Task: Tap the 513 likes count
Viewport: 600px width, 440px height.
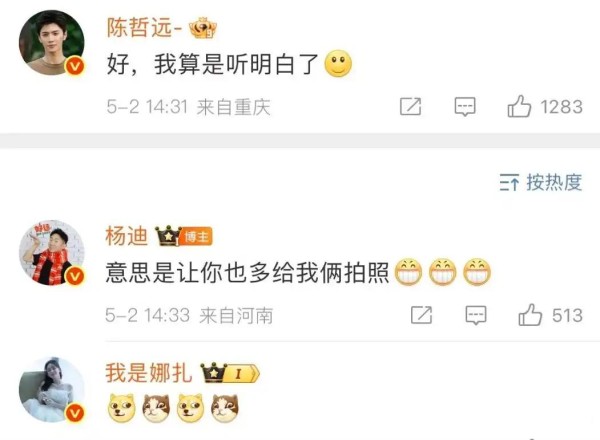Action: pos(567,316)
